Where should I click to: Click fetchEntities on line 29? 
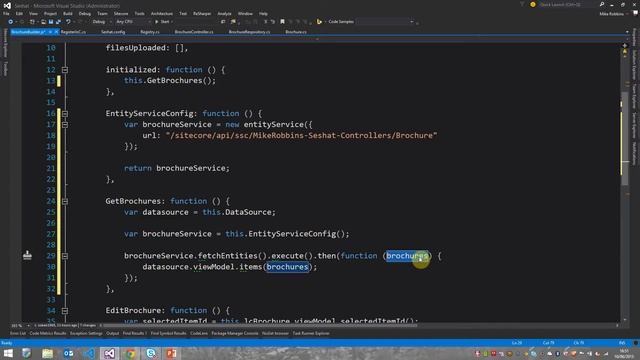point(227,256)
